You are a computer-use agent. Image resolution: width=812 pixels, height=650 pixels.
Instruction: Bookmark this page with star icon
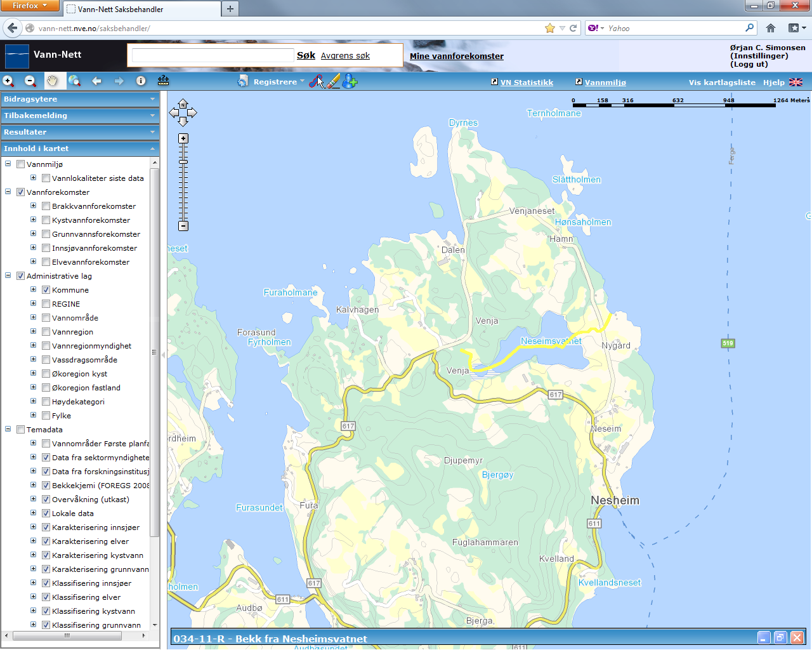coord(550,28)
